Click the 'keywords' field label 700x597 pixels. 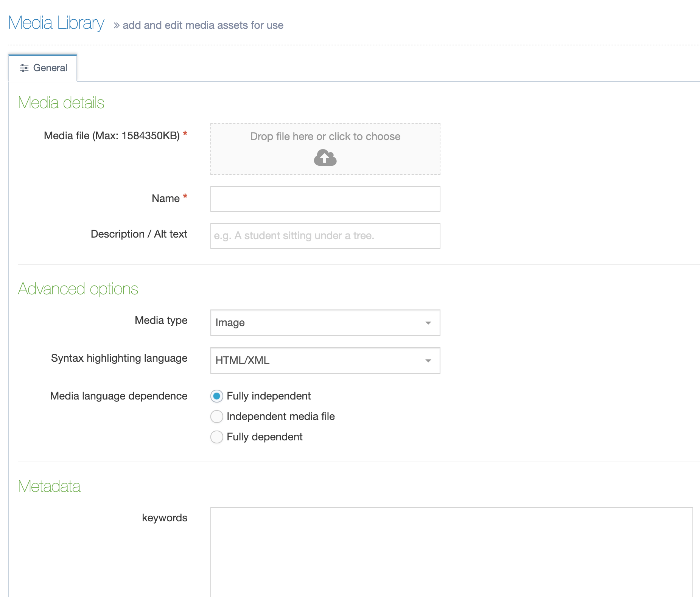(165, 518)
